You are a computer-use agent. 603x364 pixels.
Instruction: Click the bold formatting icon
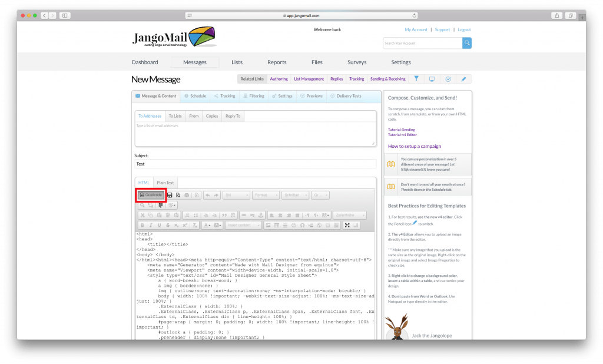click(x=142, y=225)
